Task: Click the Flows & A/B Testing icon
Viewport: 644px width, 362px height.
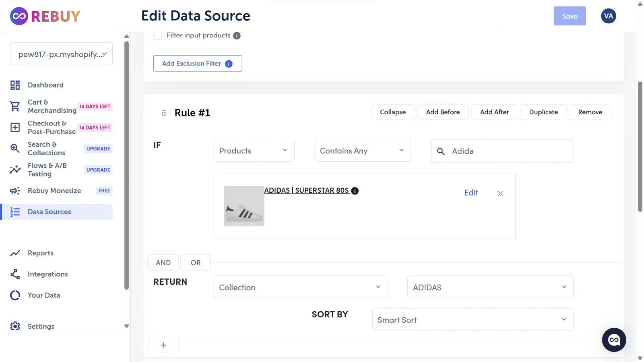Action: [15, 170]
